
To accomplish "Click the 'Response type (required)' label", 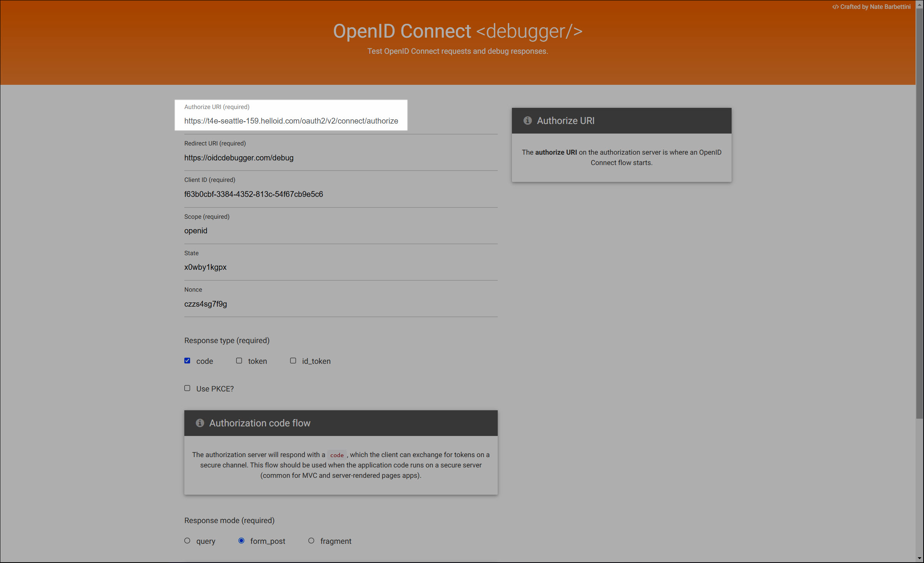I will (x=227, y=340).
